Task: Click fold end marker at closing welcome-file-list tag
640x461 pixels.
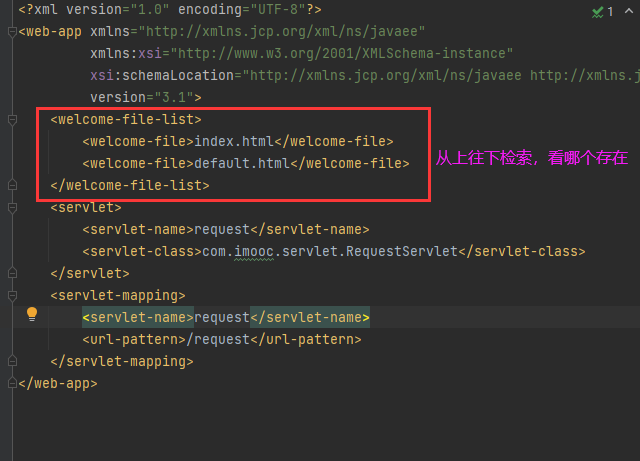Action: point(12,185)
